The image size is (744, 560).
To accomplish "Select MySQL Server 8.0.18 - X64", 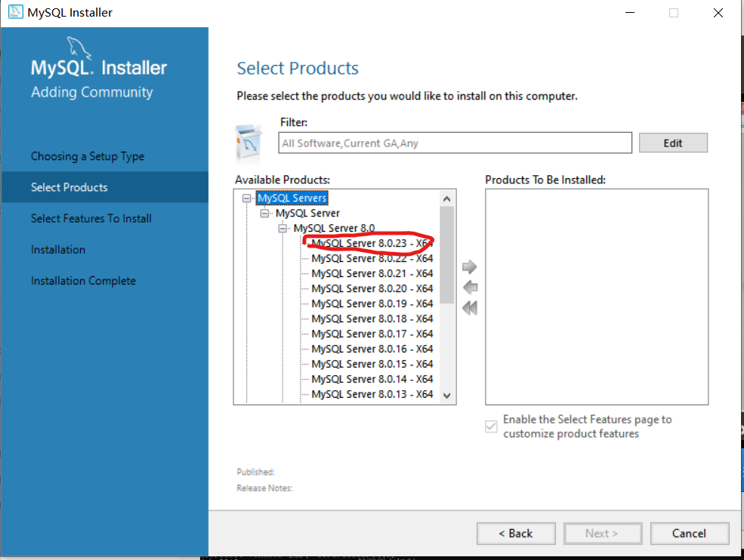I will pos(372,319).
